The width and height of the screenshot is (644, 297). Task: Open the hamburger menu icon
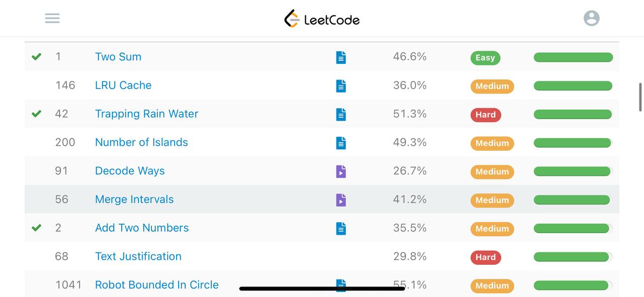(x=52, y=18)
